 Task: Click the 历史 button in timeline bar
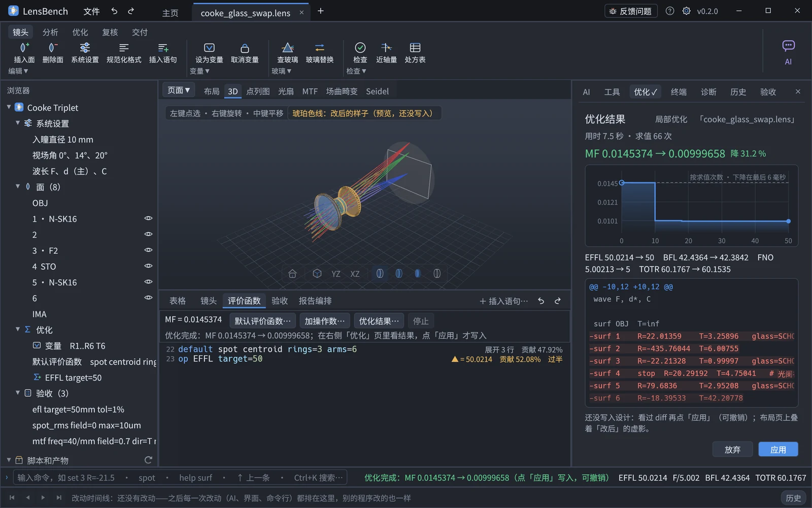point(793,498)
